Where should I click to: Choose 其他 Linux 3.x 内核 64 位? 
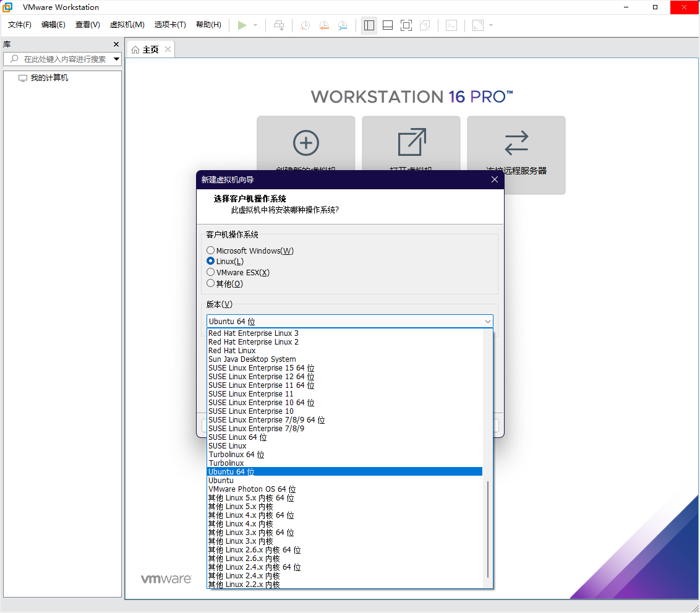tap(345, 532)
